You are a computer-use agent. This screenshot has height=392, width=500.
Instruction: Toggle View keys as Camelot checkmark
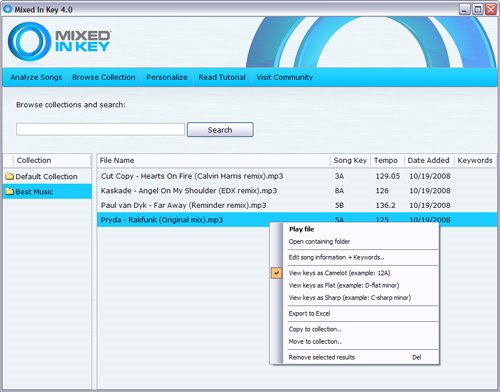click(276, 273)
